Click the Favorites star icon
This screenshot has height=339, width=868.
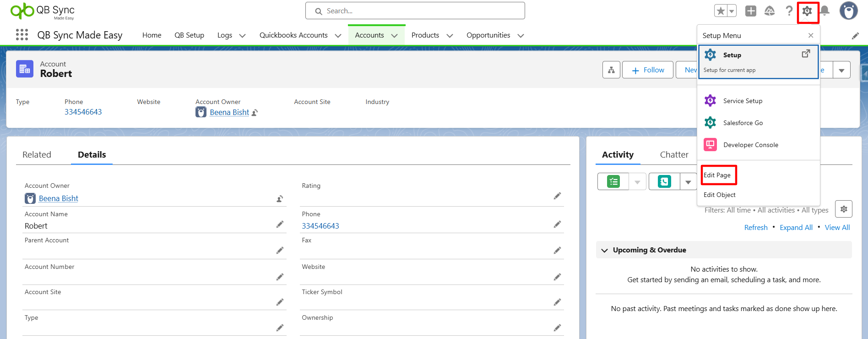tap(721, 11)
